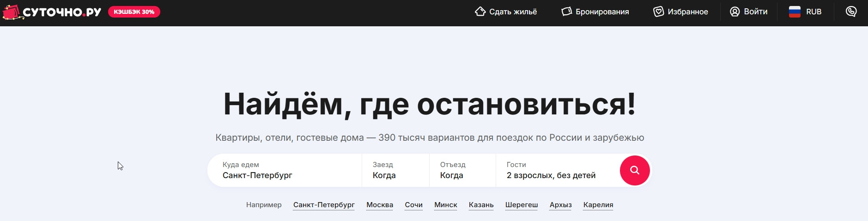The image size is (868, 221).
Task: Select the Сочи suggestion link
Action: coord(413,205)
